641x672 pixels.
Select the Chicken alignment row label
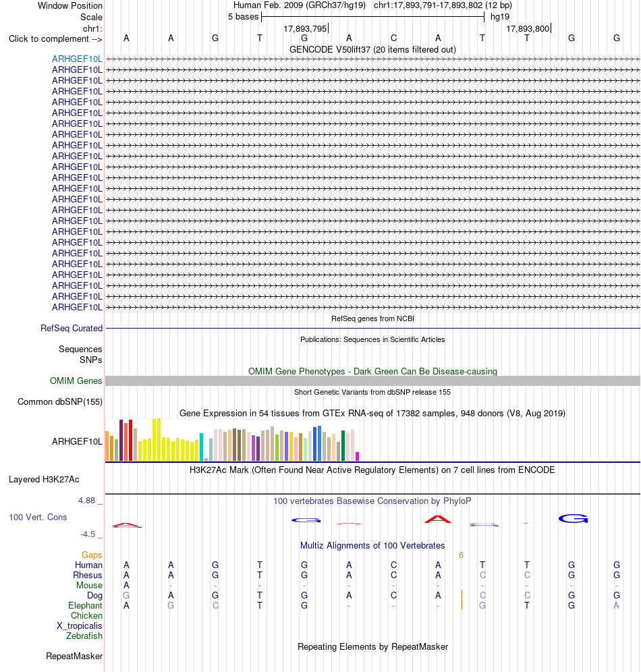click(86, 616)
